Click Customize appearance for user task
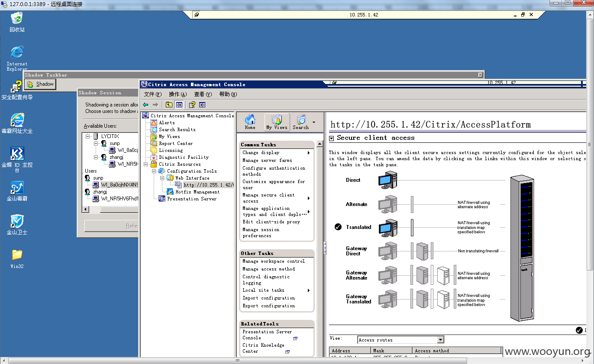594x364 pixels. coord(274,185)
